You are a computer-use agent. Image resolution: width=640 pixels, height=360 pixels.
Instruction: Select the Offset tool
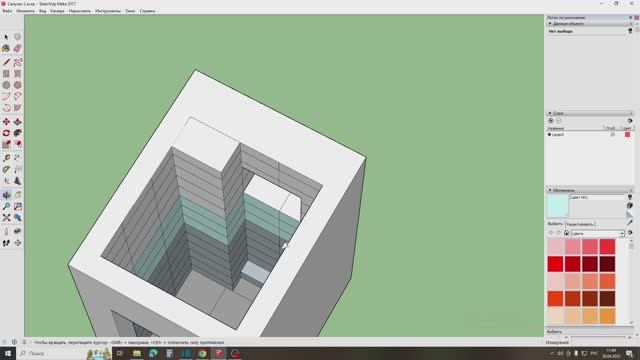click(18, 144)
